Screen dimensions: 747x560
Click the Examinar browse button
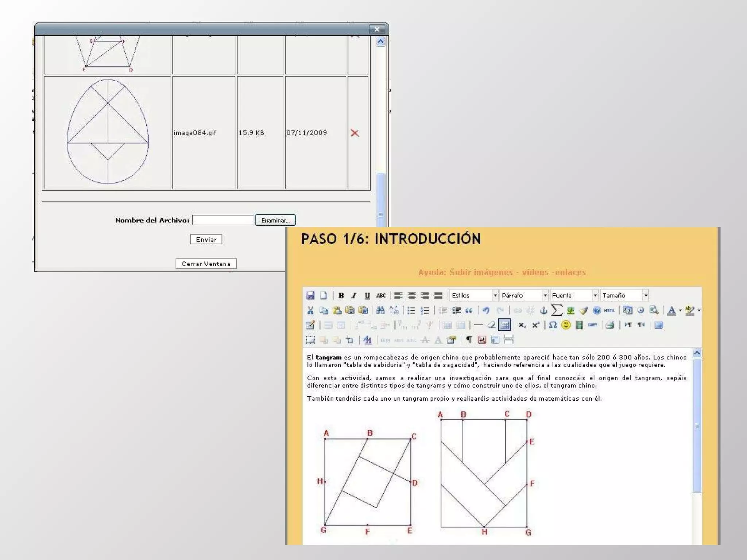[x=275, y=220]
